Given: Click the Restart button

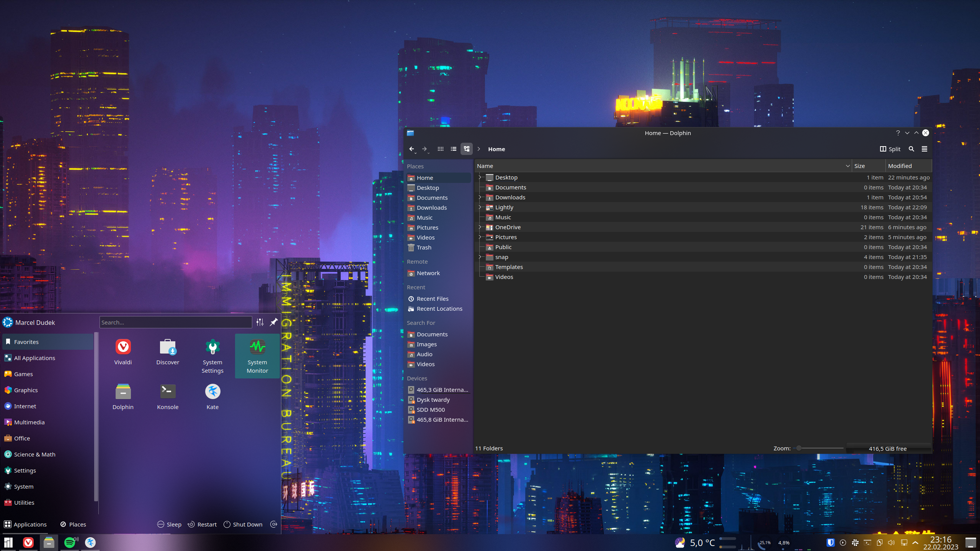Looking at the screenshot, I should click(x=202, y=524).
